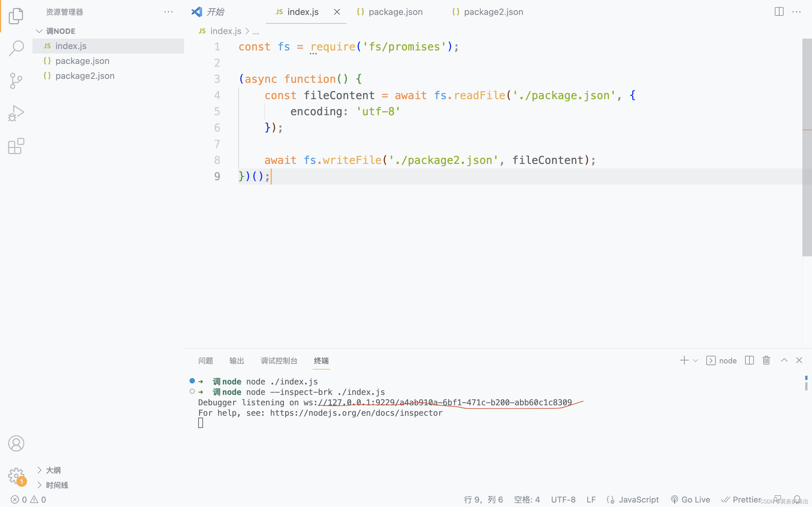Split the terminal panel
The width and height of the screenshot is (812, 507).
point(749,361)
